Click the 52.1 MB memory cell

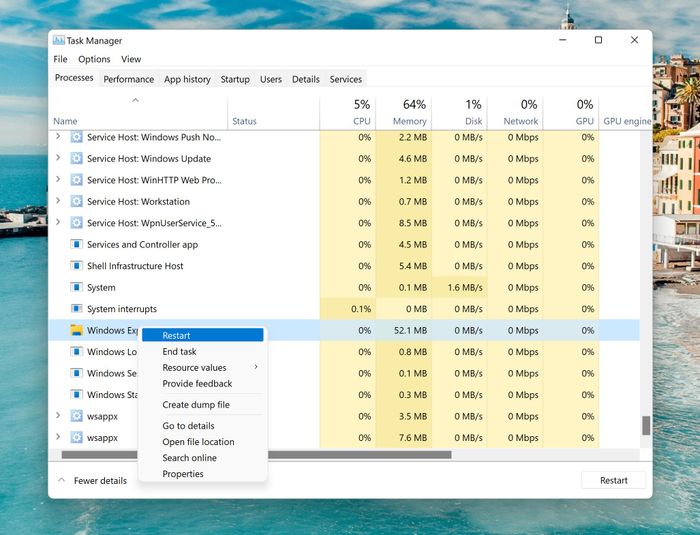(410, 330)
